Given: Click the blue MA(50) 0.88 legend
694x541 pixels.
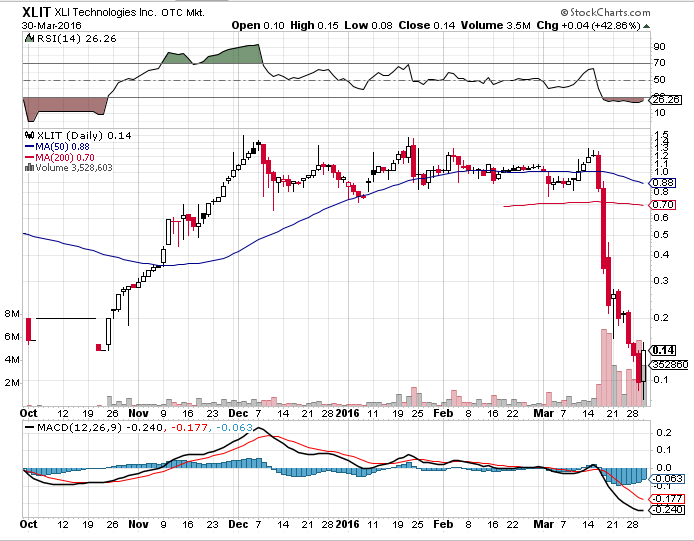Looking at the screenshot, I should pyautogui.click(x=58, y=147).
